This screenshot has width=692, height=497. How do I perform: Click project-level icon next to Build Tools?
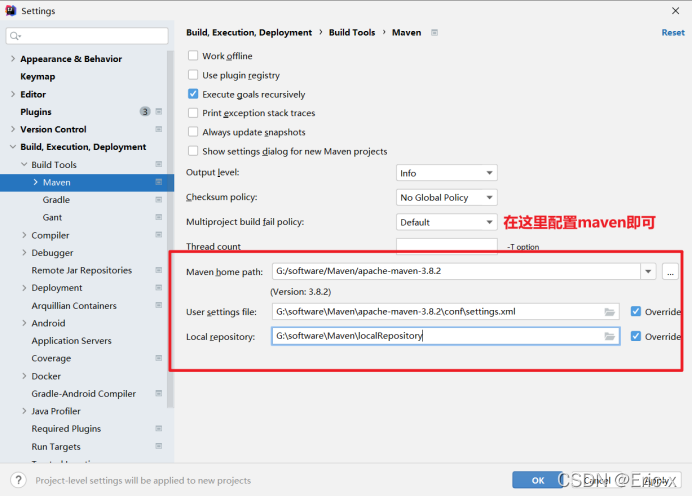coord(159,164)
